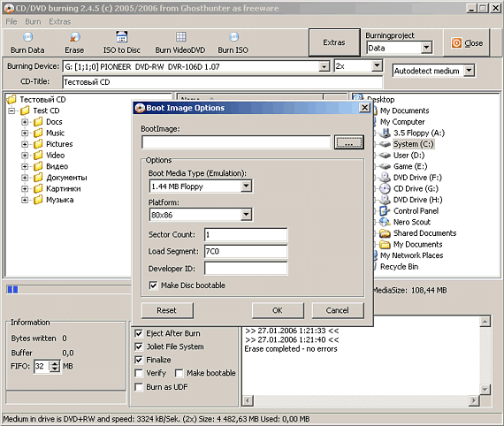
Task: Click the CD-Title input field
Action: click(x=223, y=82)
